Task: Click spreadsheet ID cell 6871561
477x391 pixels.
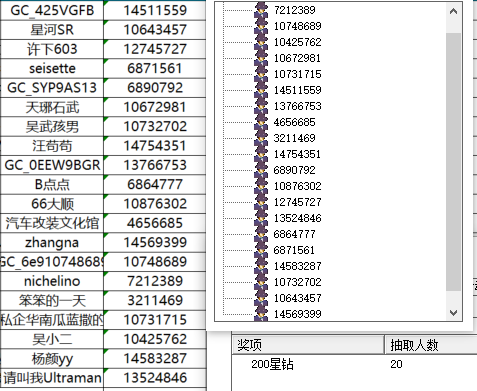Action: [x=155, y=68]
